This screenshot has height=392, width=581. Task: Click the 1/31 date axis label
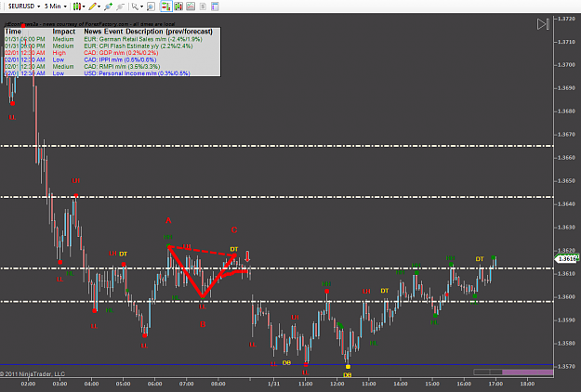point(274,384)
